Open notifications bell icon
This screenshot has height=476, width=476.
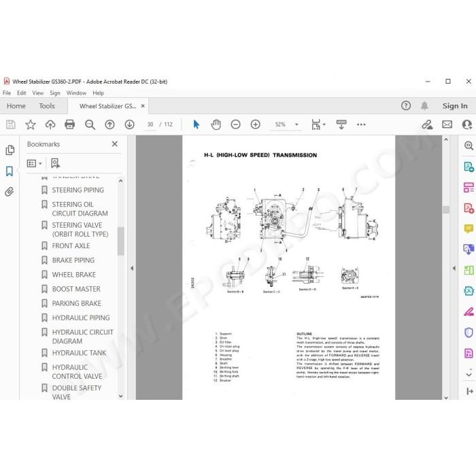click(424, 105)
